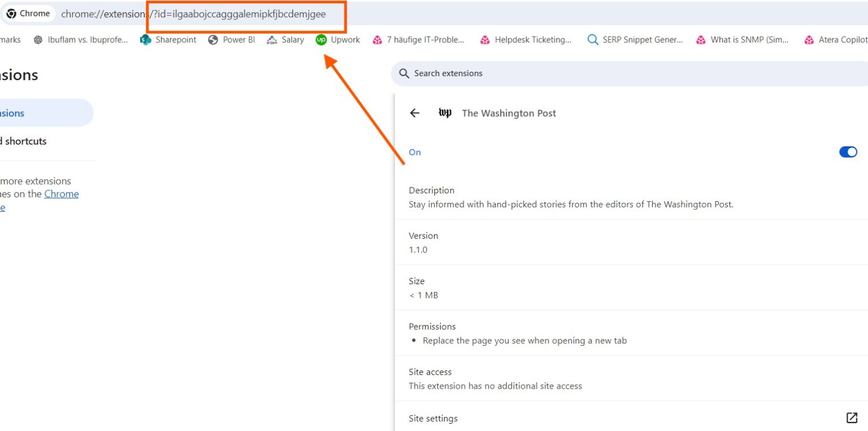Open the Upwork bookmark
Viewport: 868px width, 431px height.
point(338,40)
